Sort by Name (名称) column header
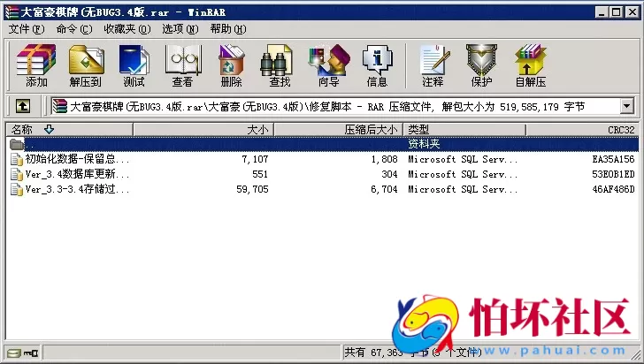Image resolution: width=644 pixels, height=364 pixels. coord(69,130)
